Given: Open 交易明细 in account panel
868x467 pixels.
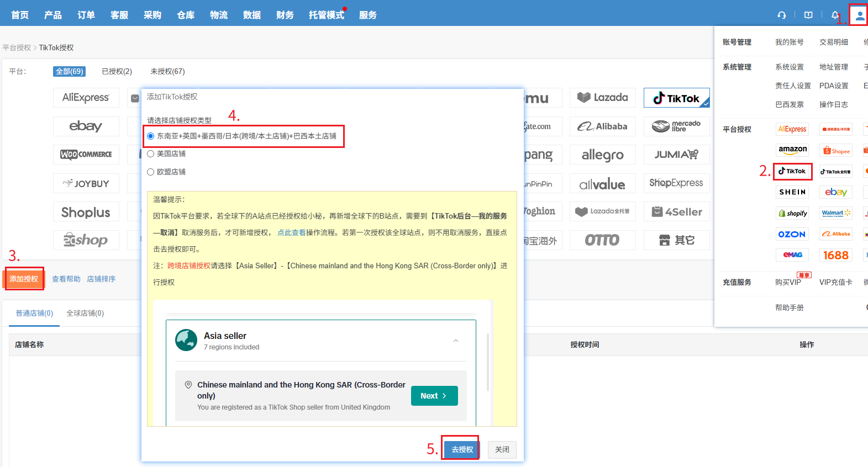Looking at the screenshot, I should 834,42.
